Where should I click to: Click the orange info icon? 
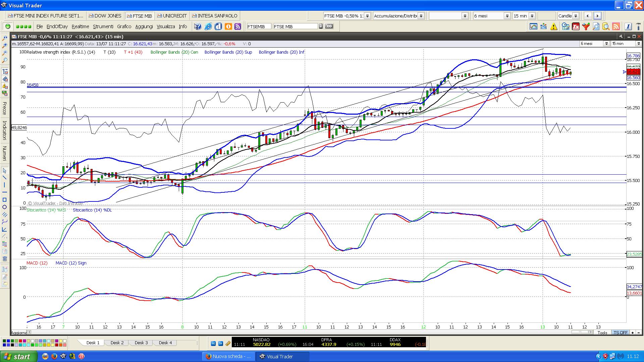[228, 26]
